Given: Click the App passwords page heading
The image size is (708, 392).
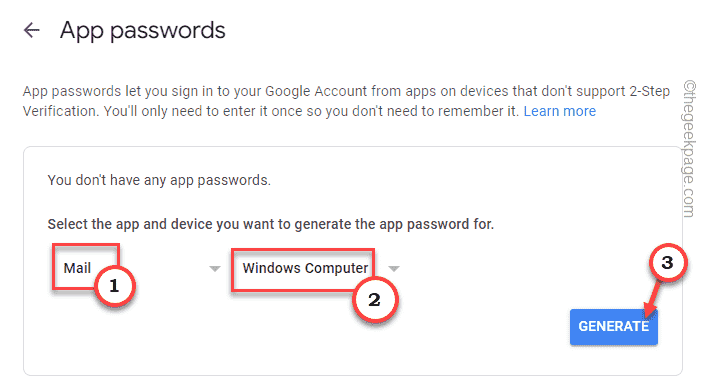Looking at the screenshot, I should click(x=142, y=31).
